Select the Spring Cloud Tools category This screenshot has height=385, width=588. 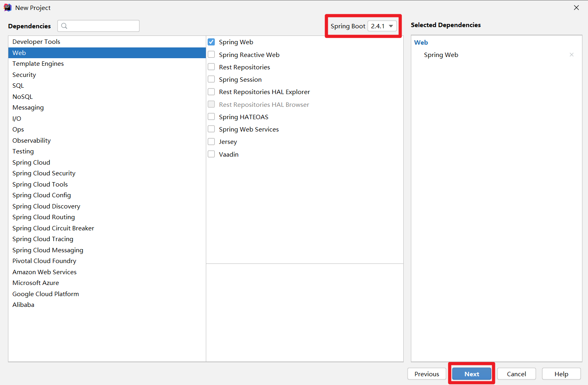(107, 184)
